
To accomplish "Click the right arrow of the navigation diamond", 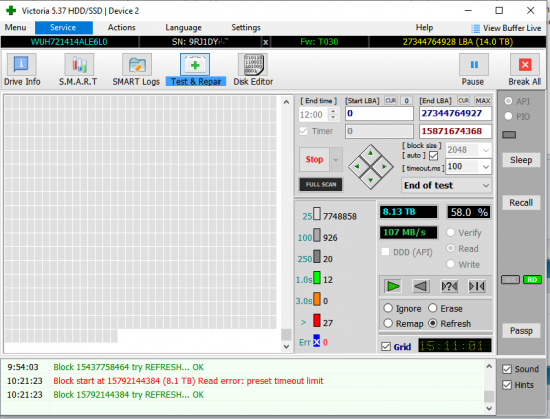I will (384, 167).
